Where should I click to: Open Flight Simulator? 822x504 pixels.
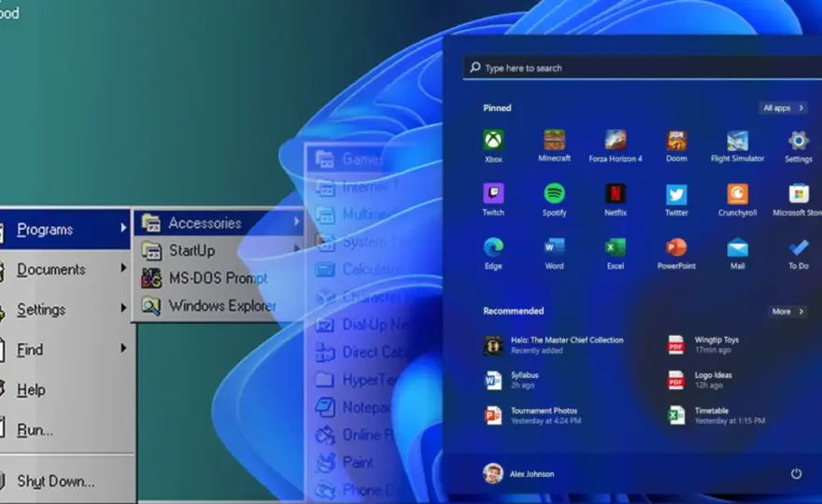point(737,147)
